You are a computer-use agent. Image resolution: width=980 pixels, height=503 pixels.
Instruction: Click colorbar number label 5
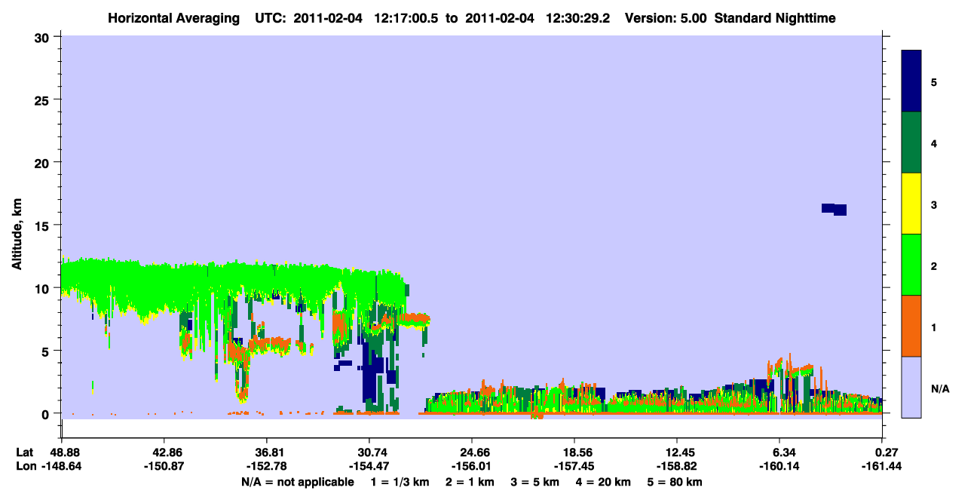934,82
